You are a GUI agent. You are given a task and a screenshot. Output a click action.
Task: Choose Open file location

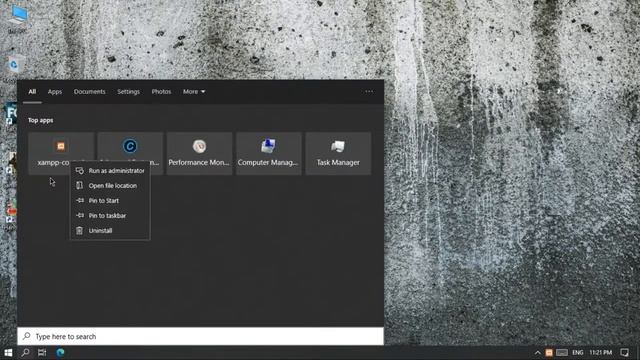tap(110, 186)
